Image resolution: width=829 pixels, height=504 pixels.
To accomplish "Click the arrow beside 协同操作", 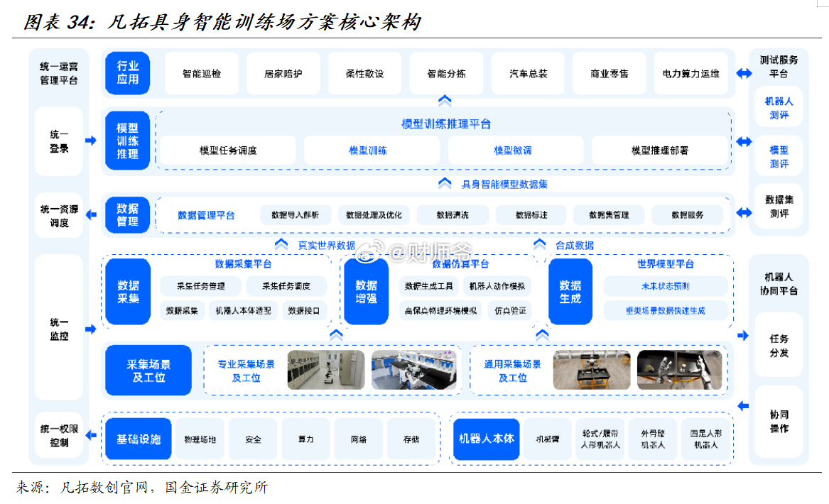I will click(x=743, y=406).
